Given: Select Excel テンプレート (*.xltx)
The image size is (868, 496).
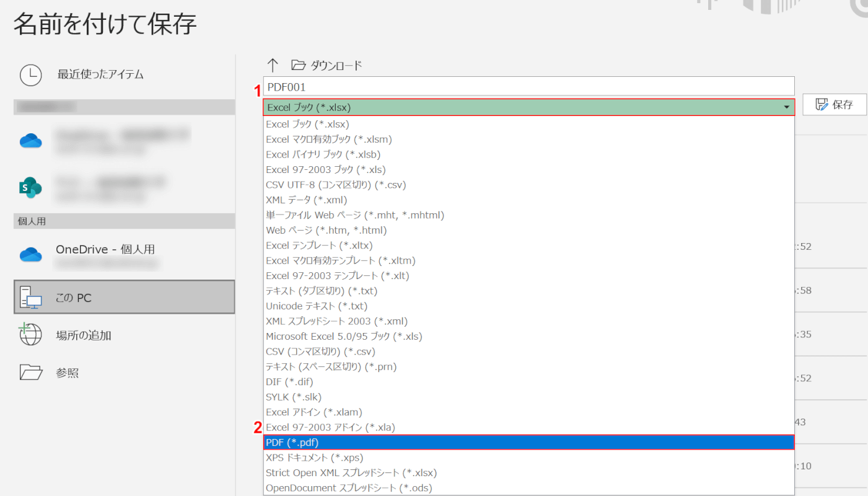Looking at the screenshot, I should pyautogui.click(x=528, y=246).
